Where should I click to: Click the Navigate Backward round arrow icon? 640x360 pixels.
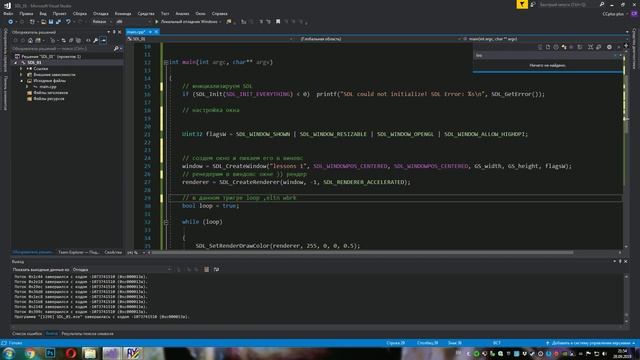(x=11, y=22)
